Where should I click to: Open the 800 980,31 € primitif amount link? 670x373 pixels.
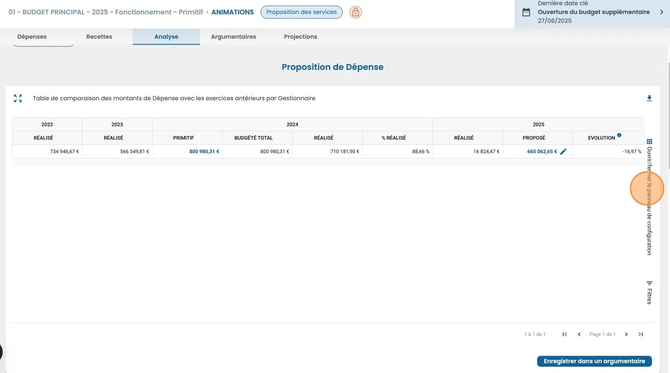204,151
